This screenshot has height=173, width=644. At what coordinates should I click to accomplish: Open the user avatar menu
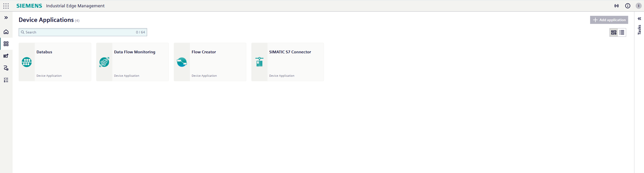click(638, 6)
